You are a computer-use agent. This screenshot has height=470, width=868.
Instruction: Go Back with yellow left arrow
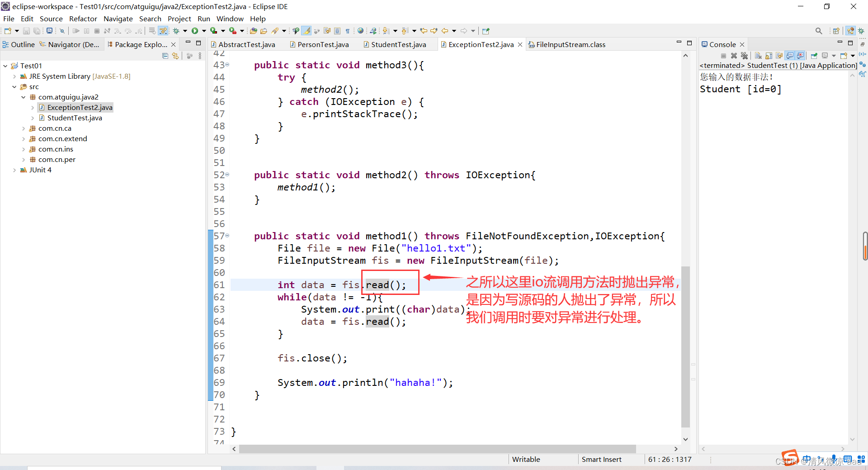pyautogui.click(x=445, y=31)
